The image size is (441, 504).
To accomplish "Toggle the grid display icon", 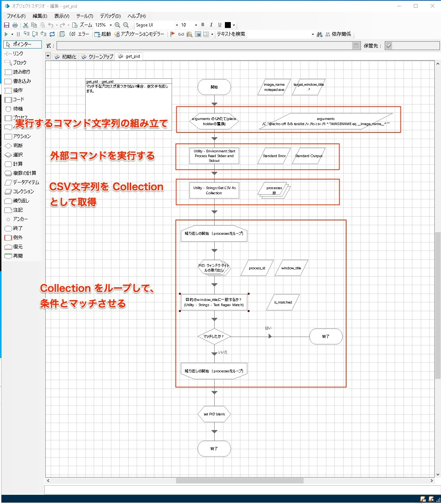I will pos(205,34).
